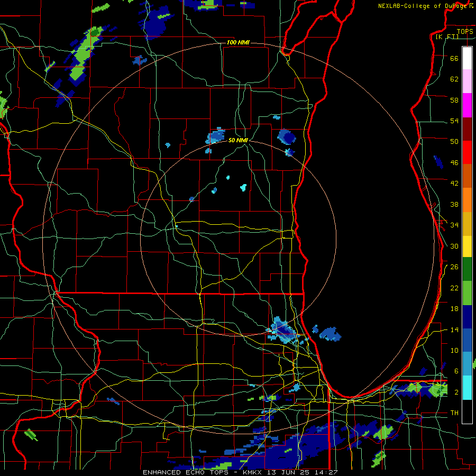Select the dark orange legend swatch

(x=467, y=176)
